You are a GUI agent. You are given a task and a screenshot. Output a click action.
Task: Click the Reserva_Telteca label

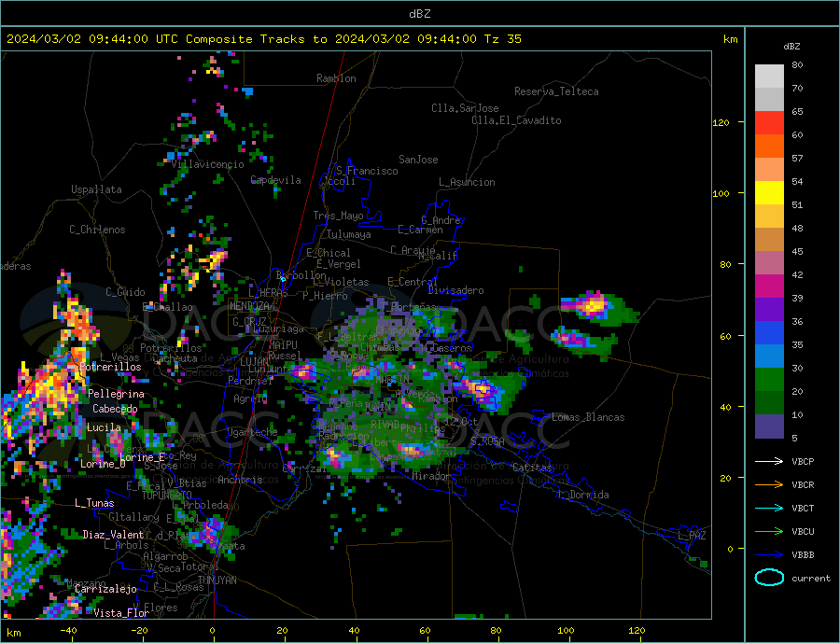(556, 91)
